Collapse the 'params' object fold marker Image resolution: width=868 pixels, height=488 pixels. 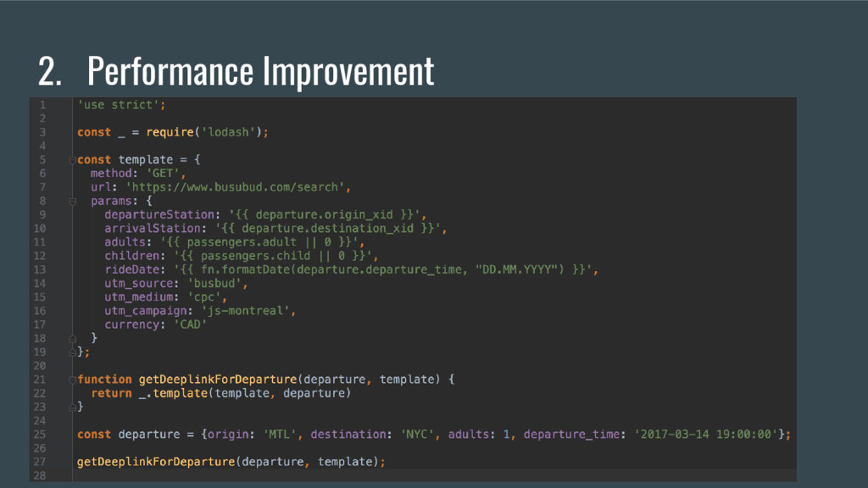click(x=73, y=202)
